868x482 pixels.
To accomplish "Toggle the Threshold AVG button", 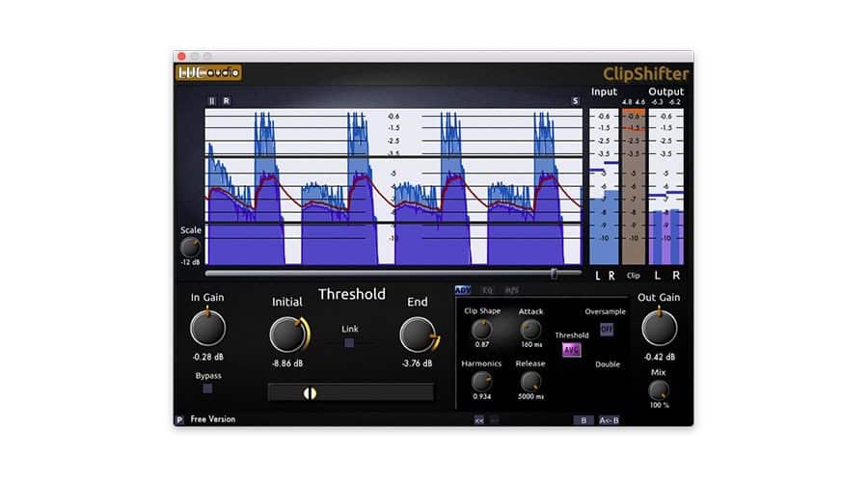I will (x=571, y=350).
